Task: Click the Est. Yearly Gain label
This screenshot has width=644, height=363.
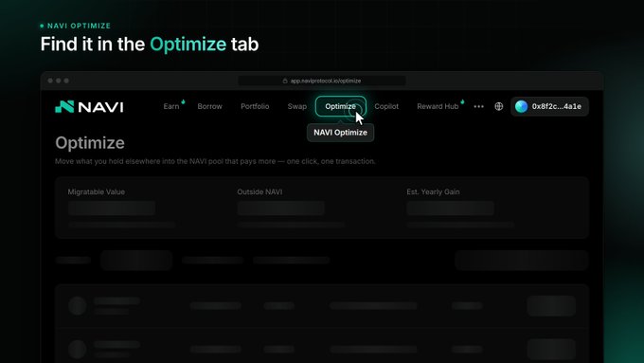Action: point(433,192)
